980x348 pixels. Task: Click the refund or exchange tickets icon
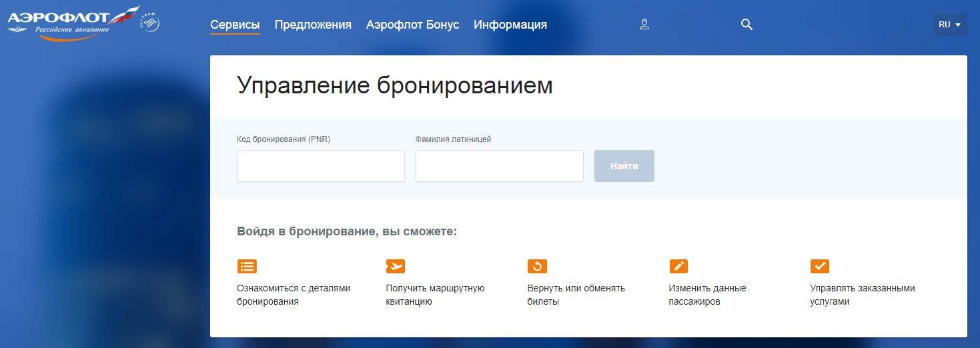click(537, 266)
